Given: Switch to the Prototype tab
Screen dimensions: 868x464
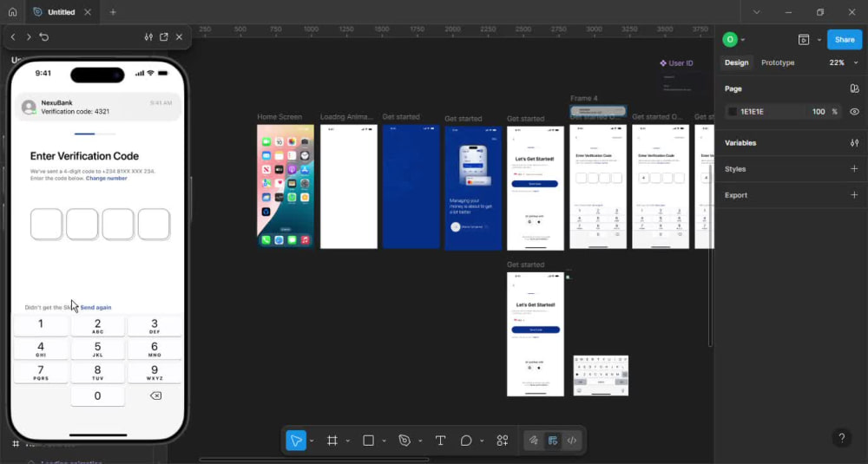Looking at the screenshot, I should click(778, 62).
